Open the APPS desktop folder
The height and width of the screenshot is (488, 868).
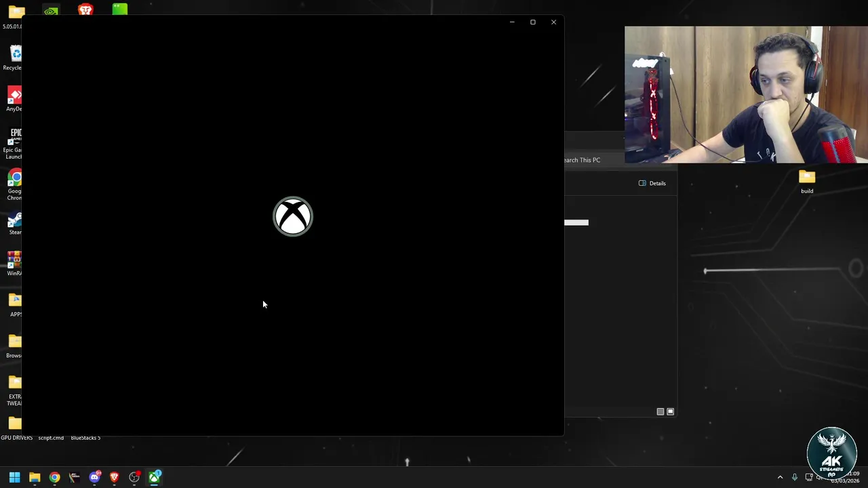[x=15, y=304]
